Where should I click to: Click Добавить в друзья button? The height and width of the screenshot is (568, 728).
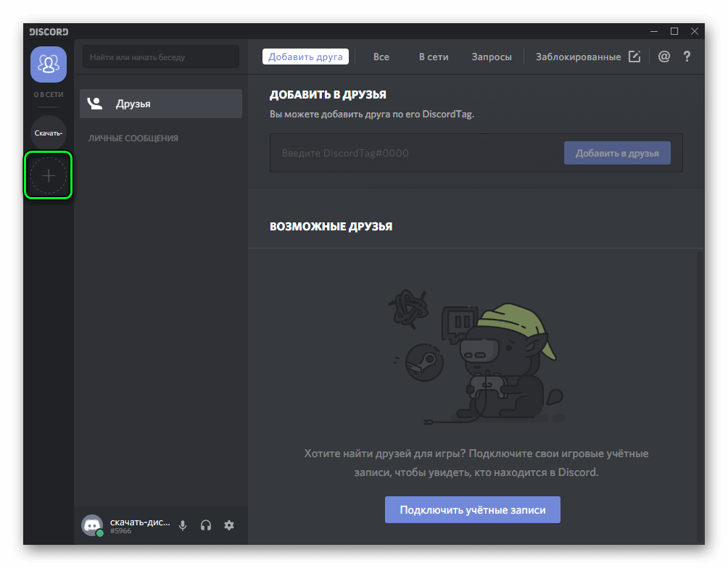click(x=617, y=153)
